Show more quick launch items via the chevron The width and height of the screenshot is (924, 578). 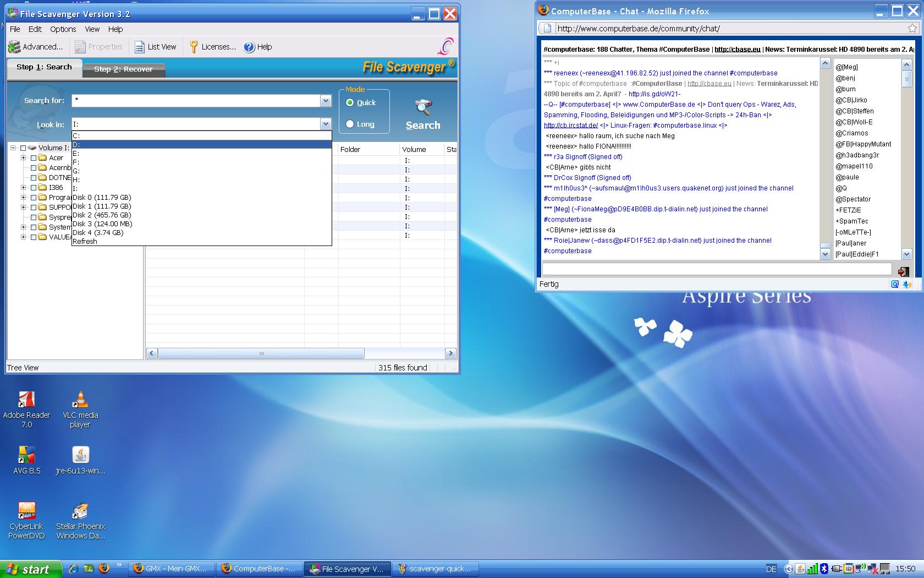coord(119,565)
